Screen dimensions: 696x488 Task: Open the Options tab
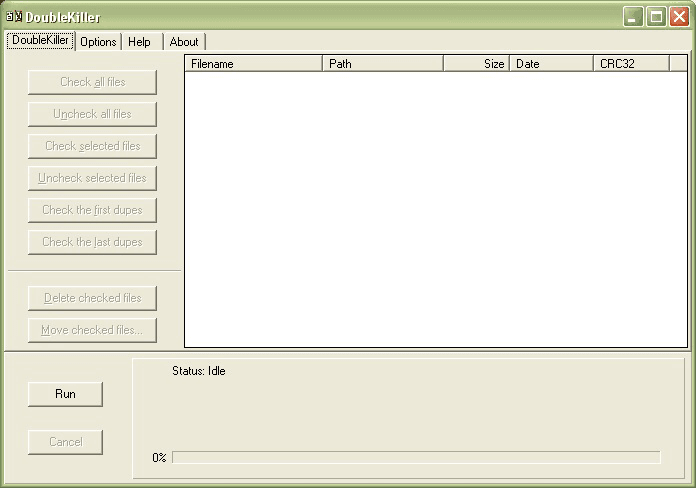pyautogui.click(x=98, y=42)
